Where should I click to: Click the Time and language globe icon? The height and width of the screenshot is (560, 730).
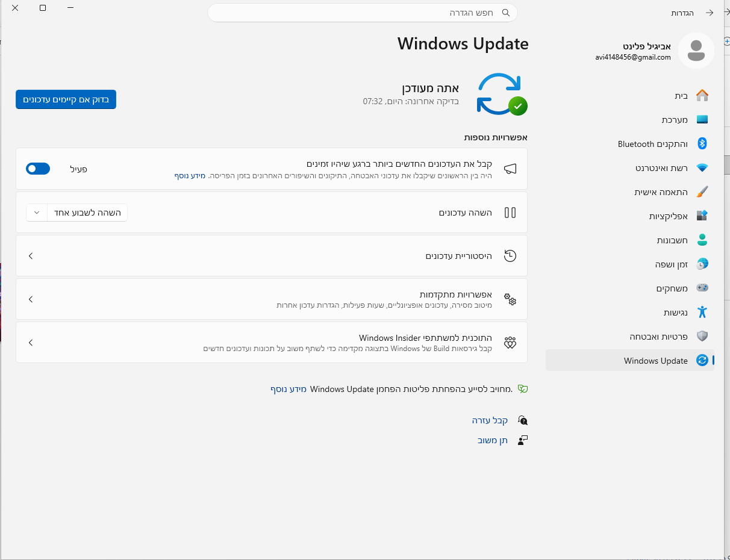tap(702, 264)
